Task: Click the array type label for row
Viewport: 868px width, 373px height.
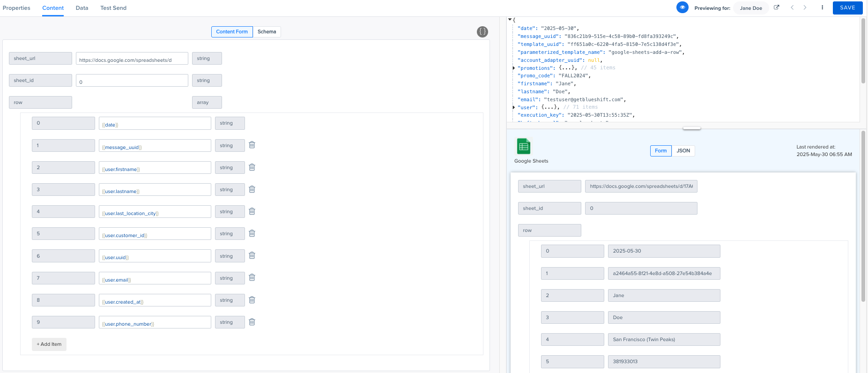Action: [207, 103]
